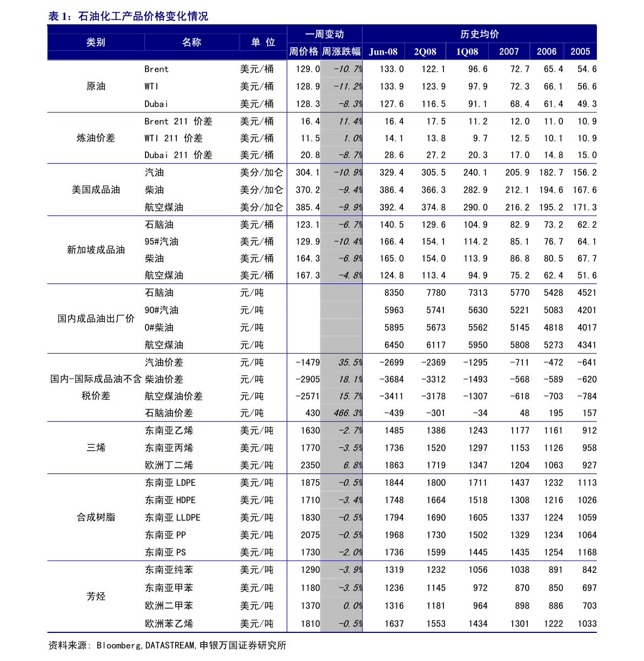Click the 原油 category cell
The width and height of the screenshot is (644, 661).
pyautogui.click(x=96, y=86)
